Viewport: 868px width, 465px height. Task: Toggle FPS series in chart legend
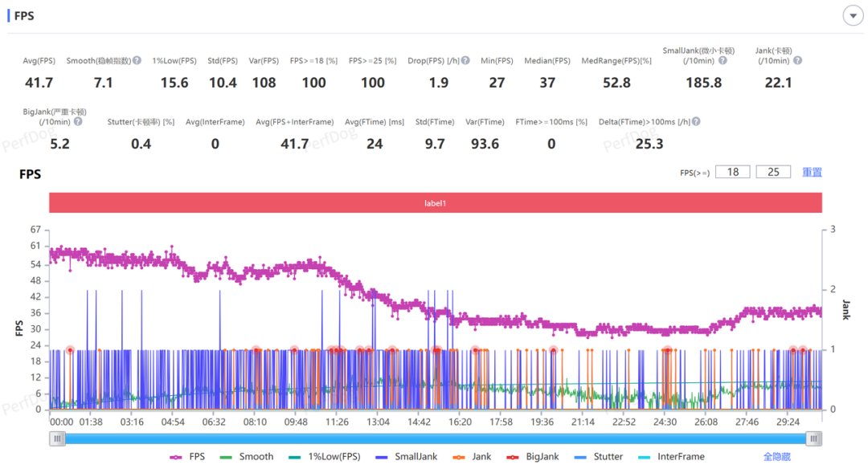click(x=187, y=456)
